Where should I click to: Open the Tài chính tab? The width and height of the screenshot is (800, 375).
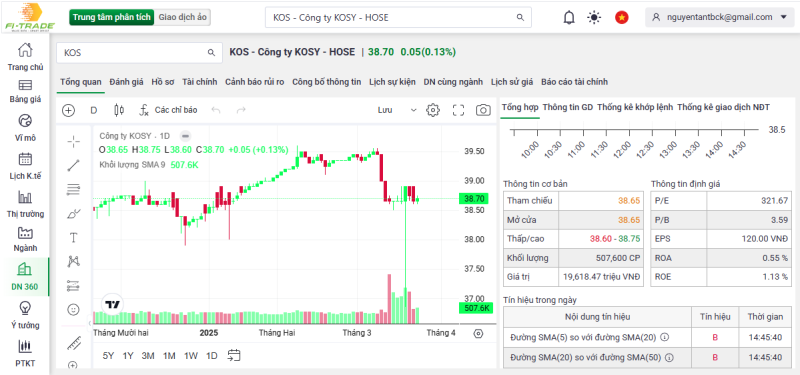(199, 82)
